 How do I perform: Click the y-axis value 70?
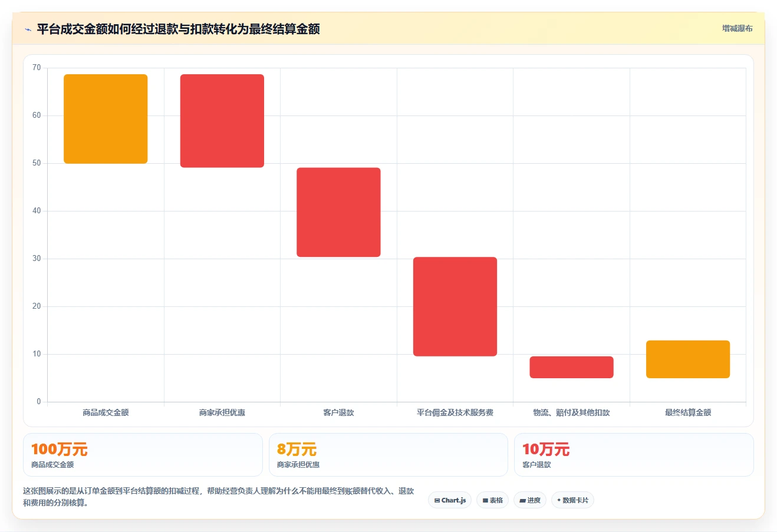point(37,68)
